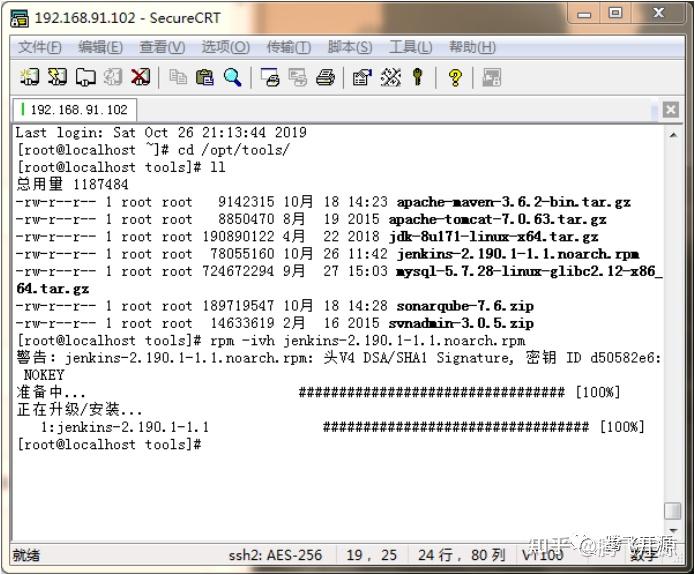Image resolution: width=695 pixels, height=575 pixels.
Task: Open the 传输(T) menu
Action: (x=289, y=47)
